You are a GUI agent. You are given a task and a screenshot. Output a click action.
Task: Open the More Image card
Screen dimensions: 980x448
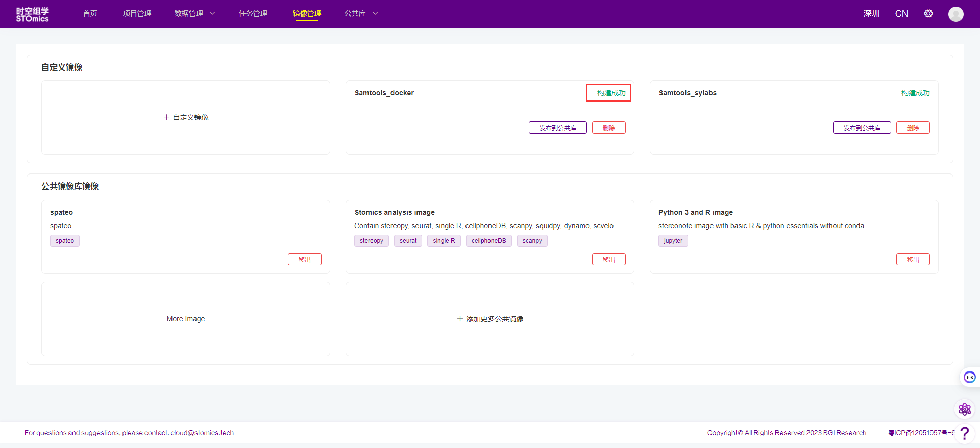point(186,319)
